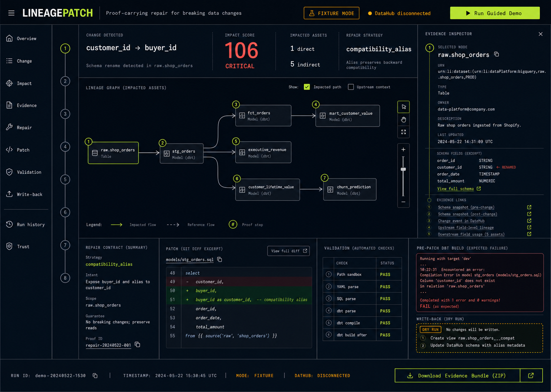Download Evidence Bundle (ZIP)
551x392 pixels.
(x=458, y=375)
